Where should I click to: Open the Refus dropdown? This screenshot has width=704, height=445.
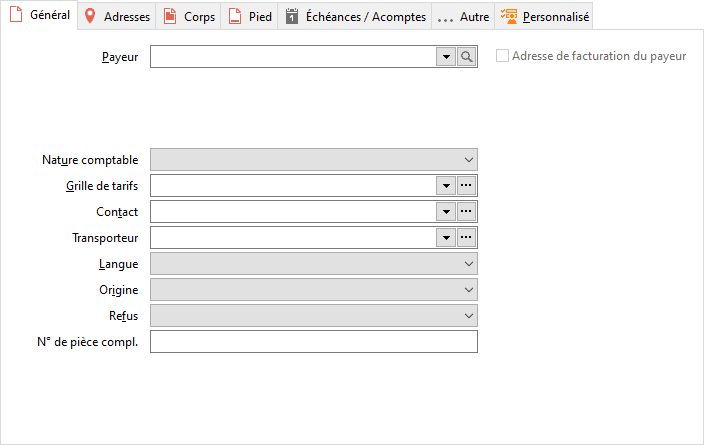(314, 316)
